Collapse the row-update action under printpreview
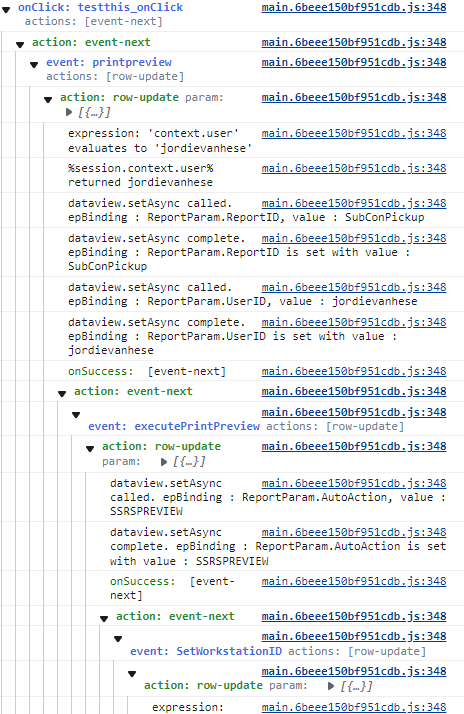This screenshot has width=464, height=714. coord(48,99)
